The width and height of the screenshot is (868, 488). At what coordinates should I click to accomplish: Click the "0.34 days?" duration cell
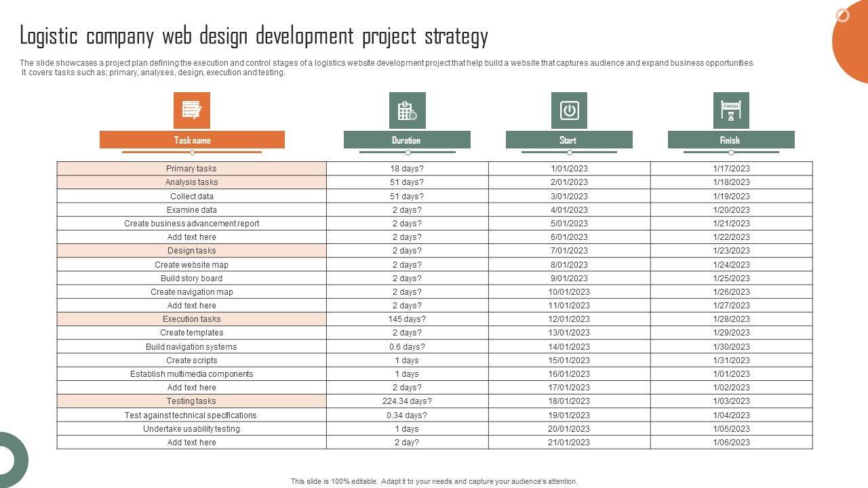click(407, 415)
